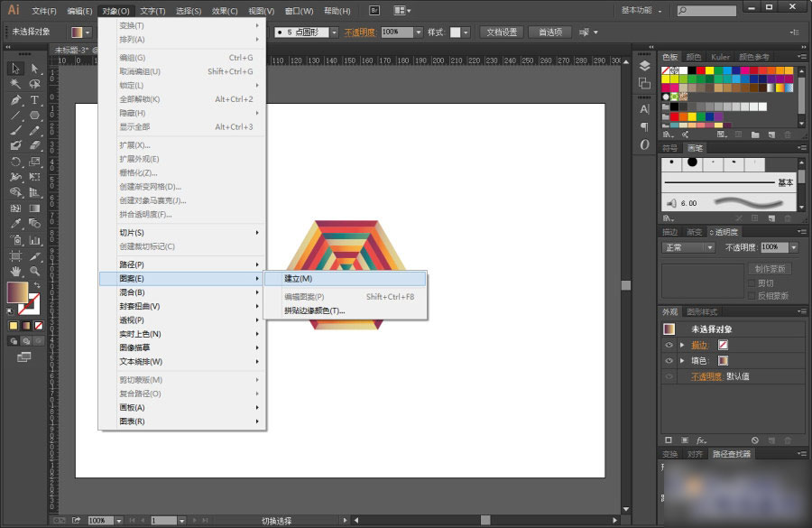Screen dimensions: 812x528
Task: Change screen mode icon at toolbar bottom
Action: click(23, 357)
